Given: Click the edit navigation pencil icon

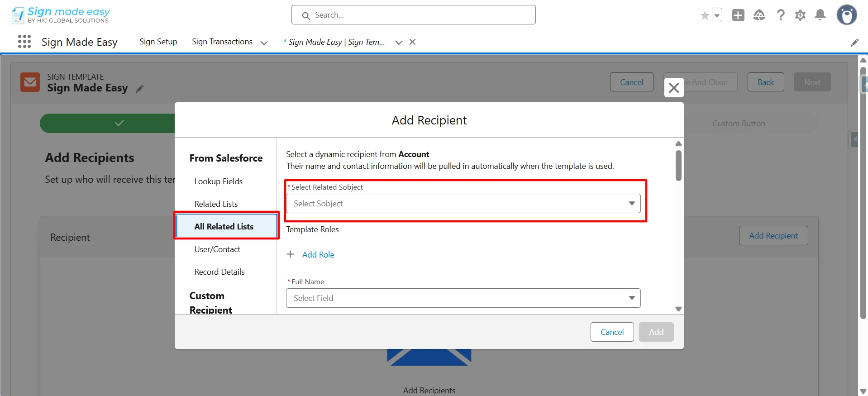Looking at the screenshot, I should pos(854,43).
